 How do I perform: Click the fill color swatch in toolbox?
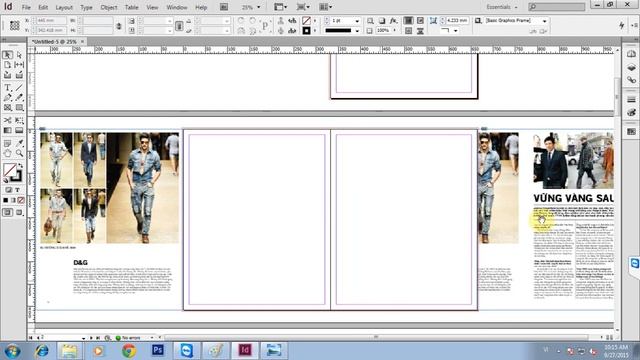(x=9, y=169)
